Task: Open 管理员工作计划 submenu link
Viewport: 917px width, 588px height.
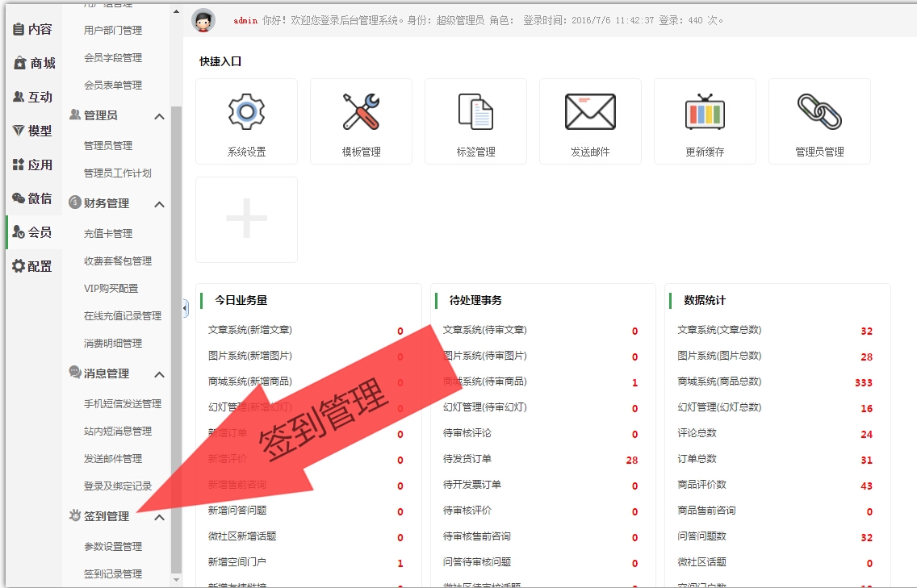Action: pyautogui.click(x=118, y=173)
